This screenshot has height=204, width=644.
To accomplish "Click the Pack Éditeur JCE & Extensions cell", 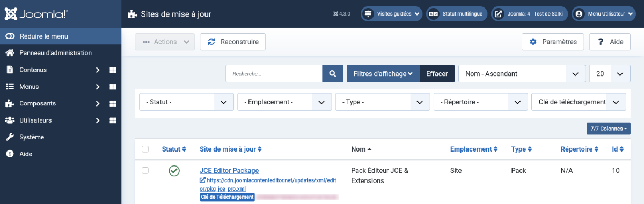I will pos(380,176).
